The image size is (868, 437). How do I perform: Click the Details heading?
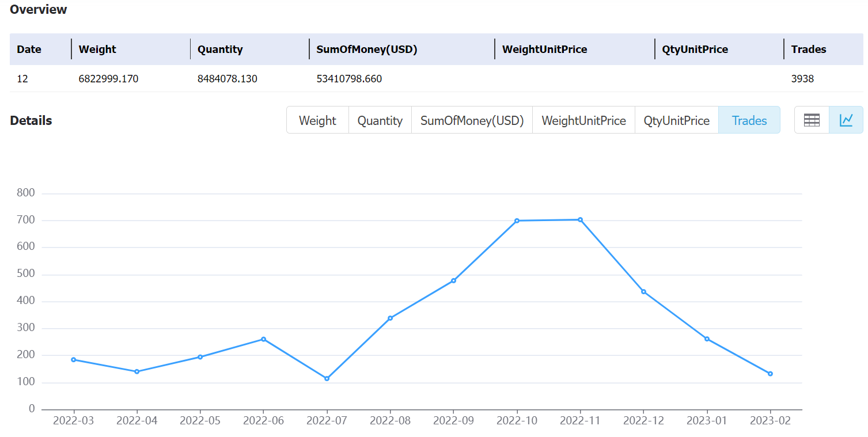coord(31,120)
